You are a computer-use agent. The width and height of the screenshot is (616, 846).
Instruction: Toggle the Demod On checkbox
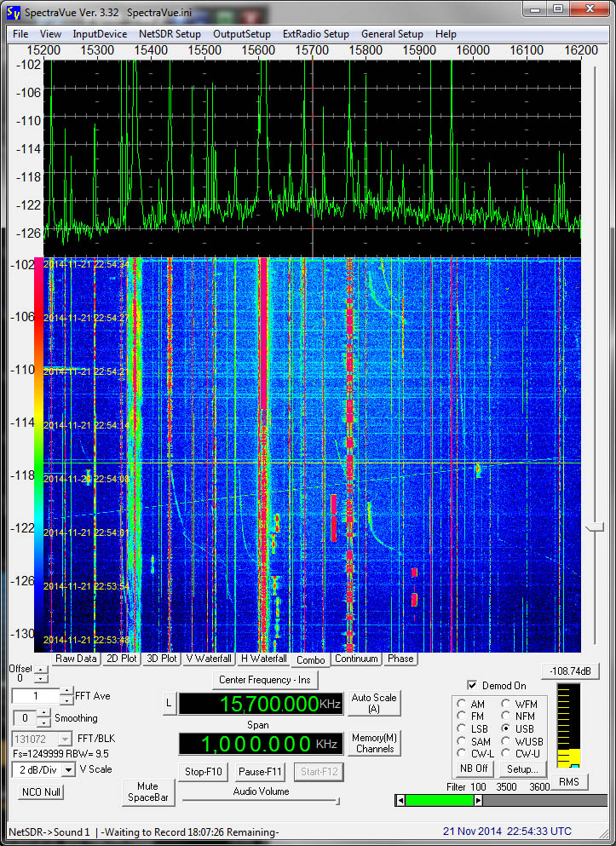[472, 685]
